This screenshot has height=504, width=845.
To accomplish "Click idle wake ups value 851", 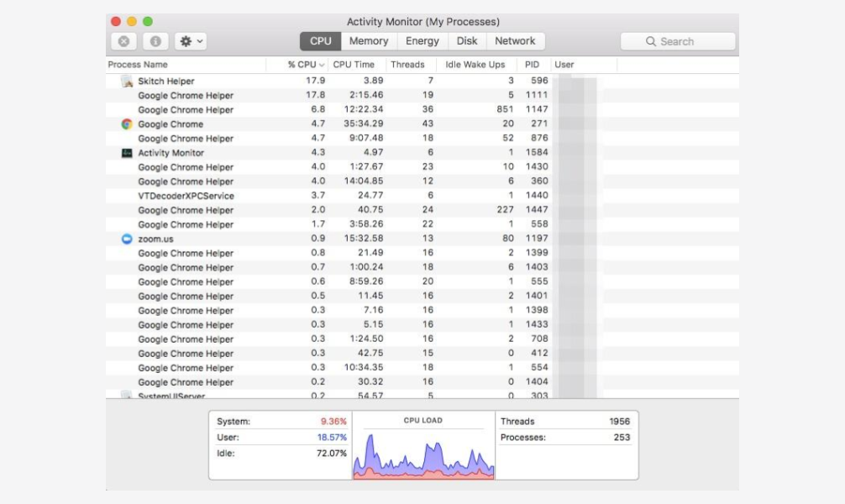I will (x=505, y=109).
